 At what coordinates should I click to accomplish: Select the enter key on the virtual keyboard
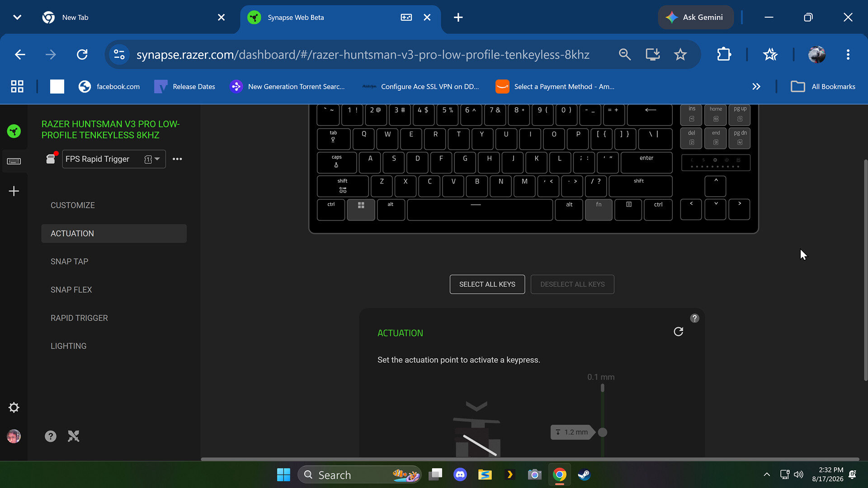point(646,163)
